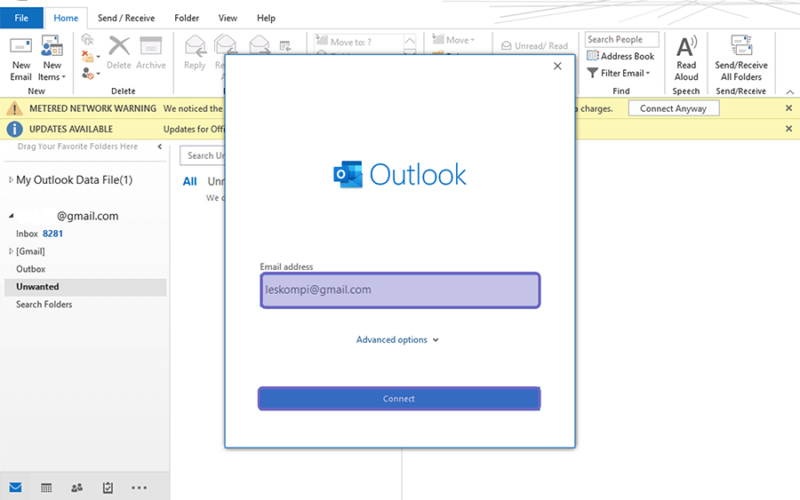
Task: Open the Folder ribbon tab
Action: 187,18
